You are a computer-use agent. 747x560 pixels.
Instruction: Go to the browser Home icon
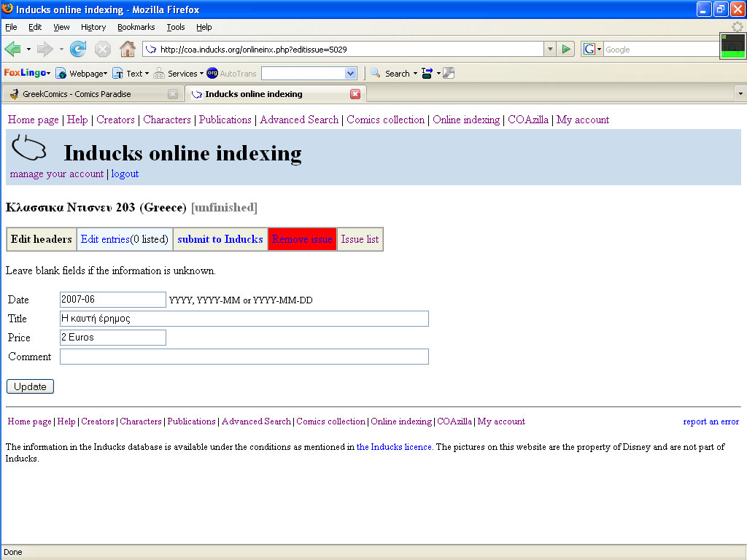(127, 49)
